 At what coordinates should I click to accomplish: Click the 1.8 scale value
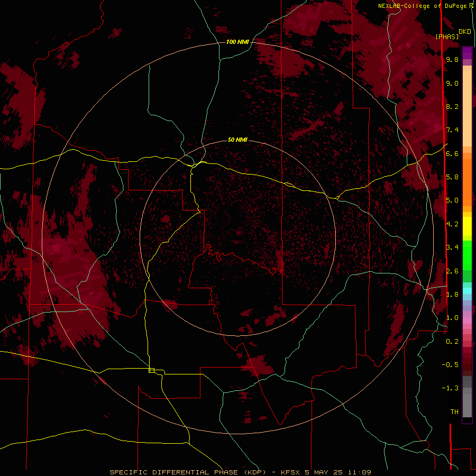[x=452, y=295]
